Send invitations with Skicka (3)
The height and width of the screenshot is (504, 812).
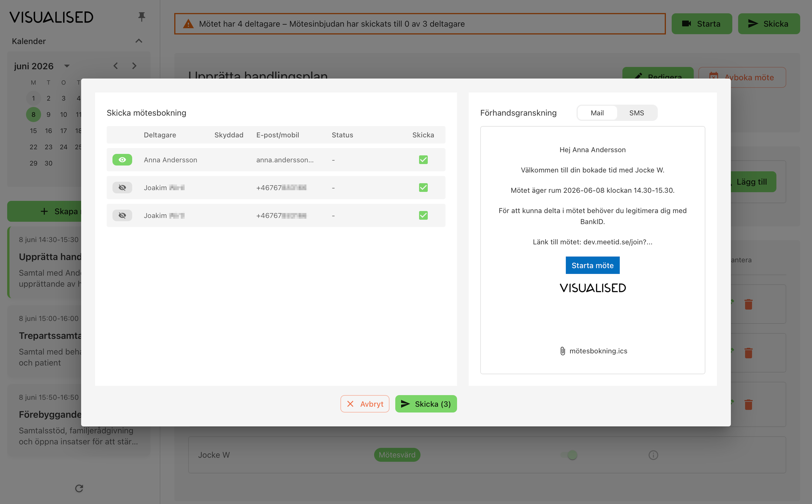click(x=426, y=404)
